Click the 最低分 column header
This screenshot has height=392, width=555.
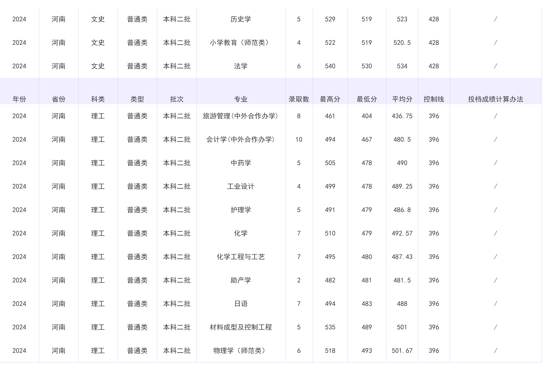click(x=367, y=99)
